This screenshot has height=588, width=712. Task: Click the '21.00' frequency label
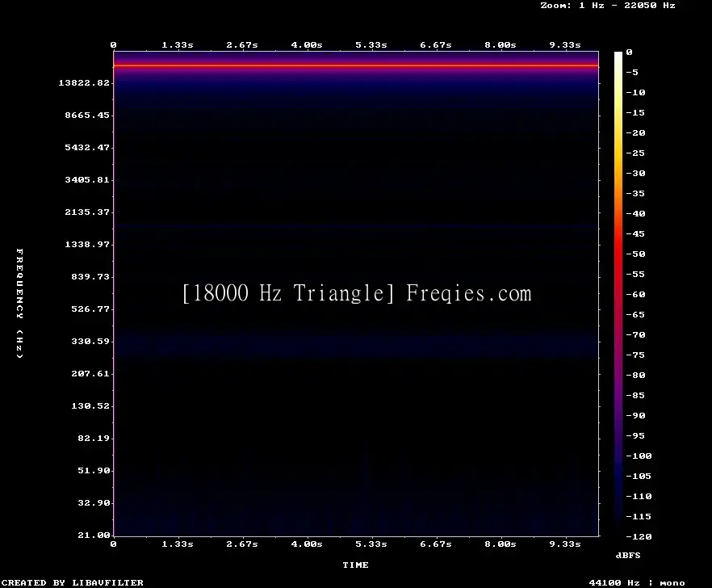pos(94,535)
